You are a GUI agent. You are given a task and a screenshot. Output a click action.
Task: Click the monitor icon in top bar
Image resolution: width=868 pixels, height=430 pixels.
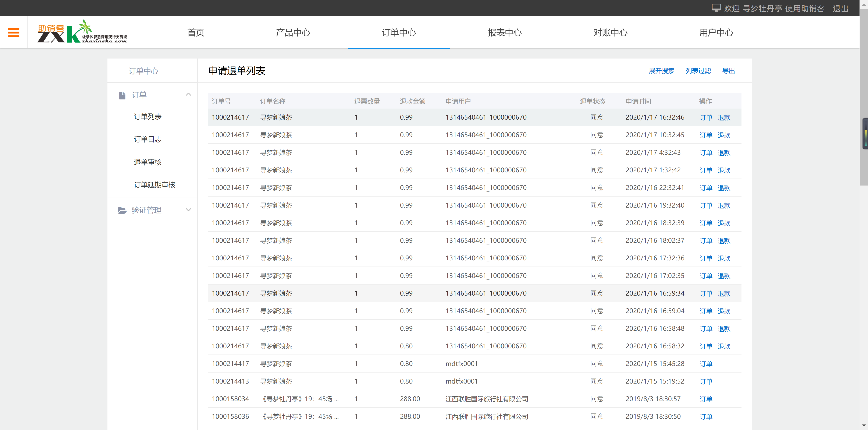coord(716,8)
